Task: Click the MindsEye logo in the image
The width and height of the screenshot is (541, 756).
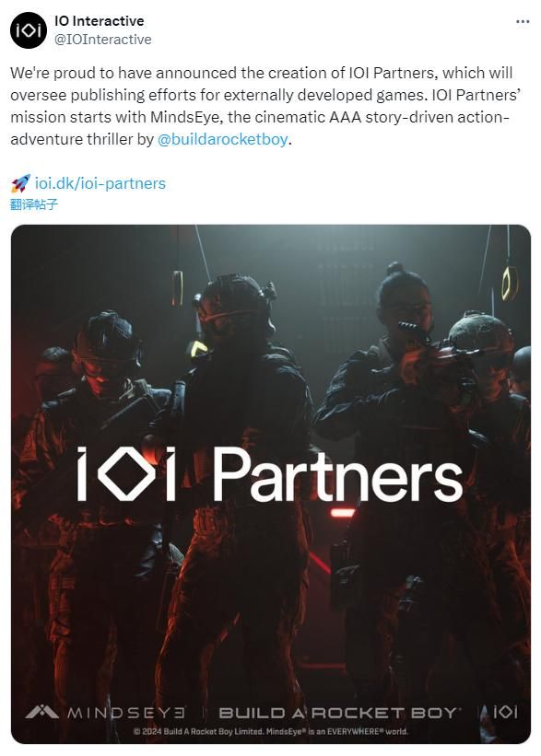Action: tap(105, 712)
